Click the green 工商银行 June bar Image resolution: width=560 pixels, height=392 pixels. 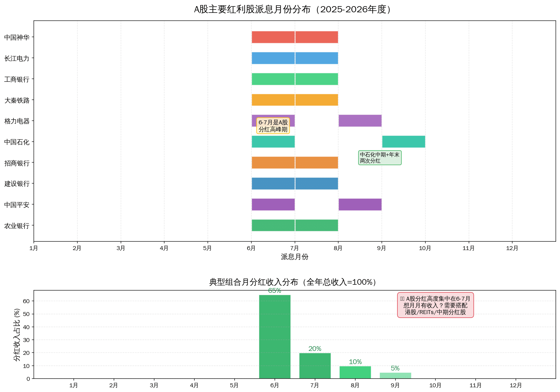click(273, 79)
